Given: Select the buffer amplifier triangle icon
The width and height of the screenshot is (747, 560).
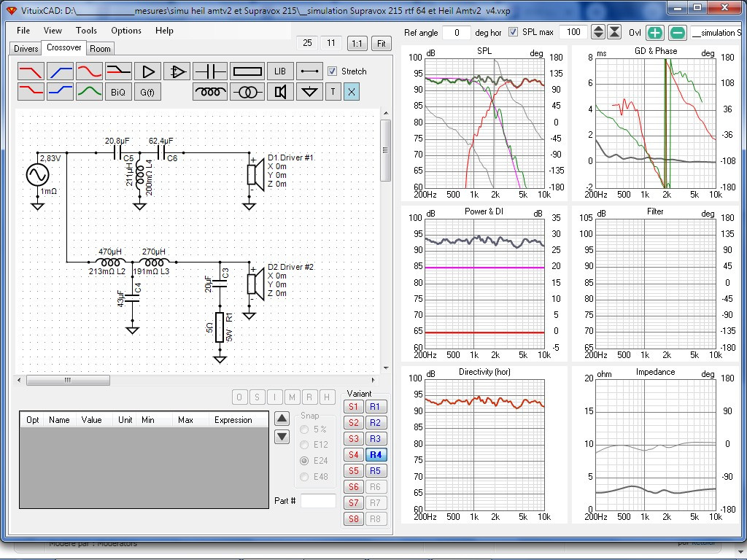Looking at the screenshot, I should [148, 71].
